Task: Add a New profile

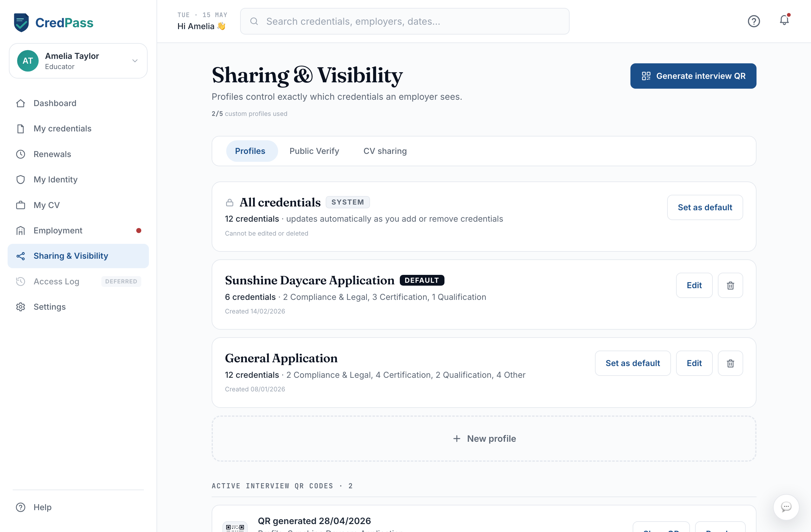Action: tap(484, 439)
